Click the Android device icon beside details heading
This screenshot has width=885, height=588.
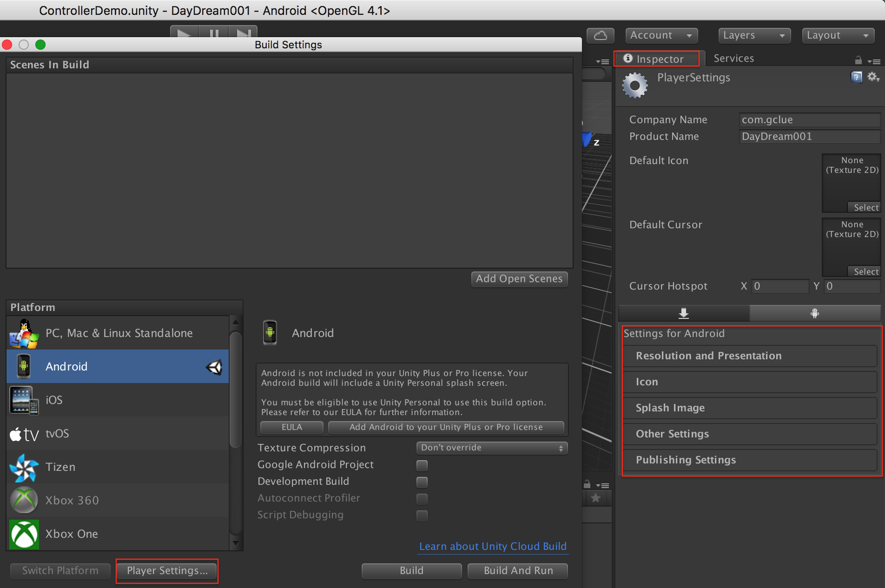click(270, 333)
